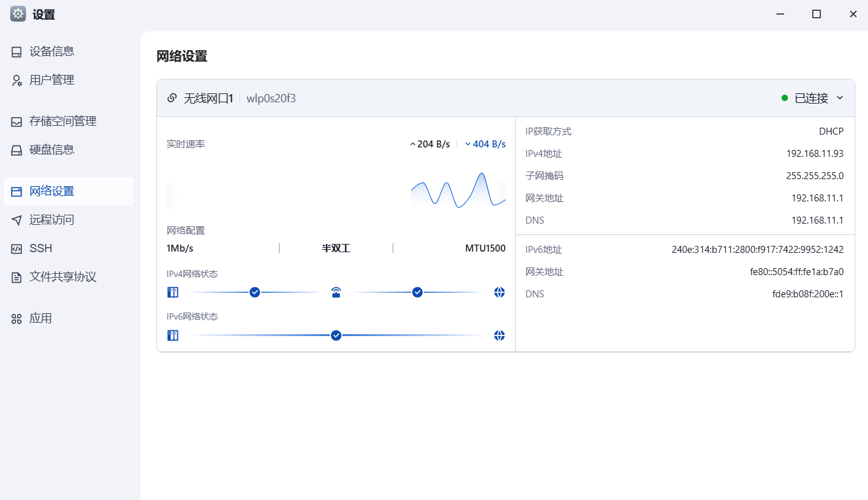The width and height of the screenshot is (868, 500).
Task: Click the router icon in IPv4 status
Action: (x=336, y=292)
